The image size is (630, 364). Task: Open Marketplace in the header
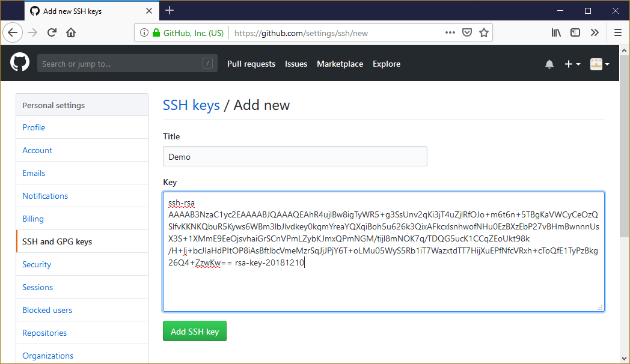click(340, 64)
